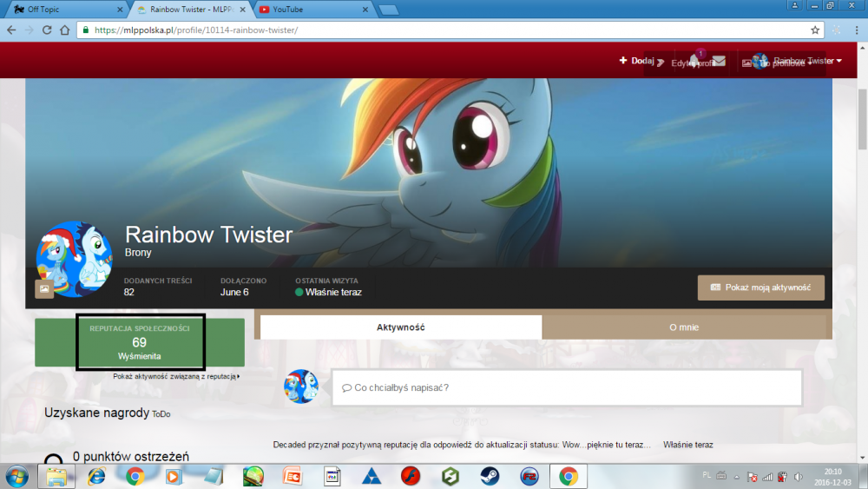Open FileZilla from the taskbar
The width and height of the screenshot is (868, 489).
coord(529,476)
